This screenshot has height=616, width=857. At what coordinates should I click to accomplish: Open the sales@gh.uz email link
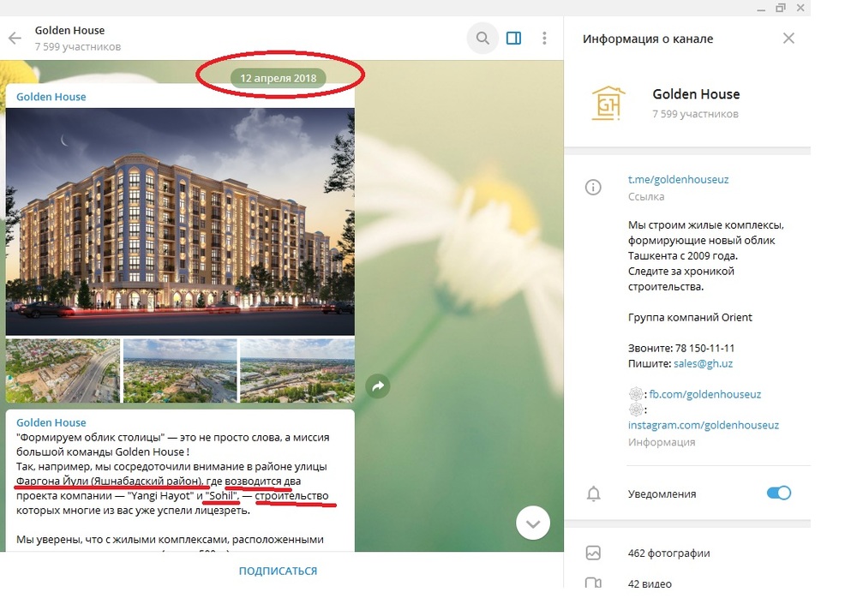tap(703, 363)
